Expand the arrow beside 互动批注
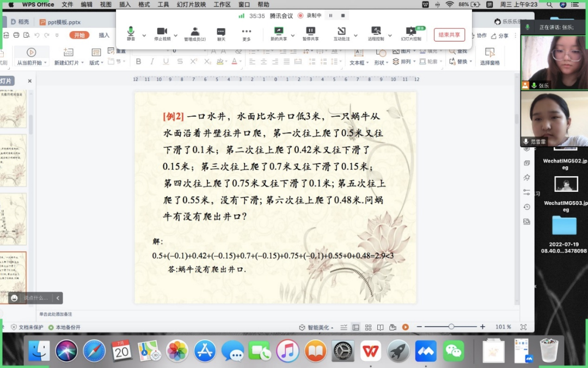Screen dimensions: 588x368 tap(356, 35)
